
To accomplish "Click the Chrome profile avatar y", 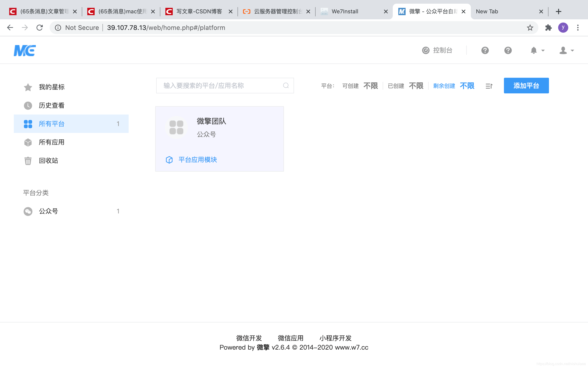I will (x=563, y=28).
